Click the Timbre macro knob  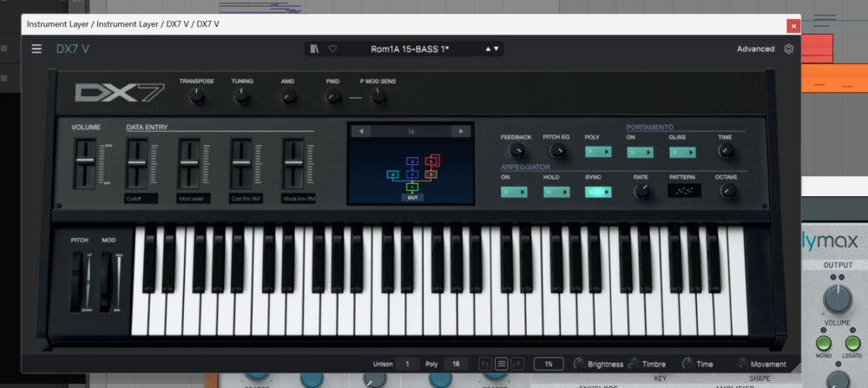[x=634, y=364]
